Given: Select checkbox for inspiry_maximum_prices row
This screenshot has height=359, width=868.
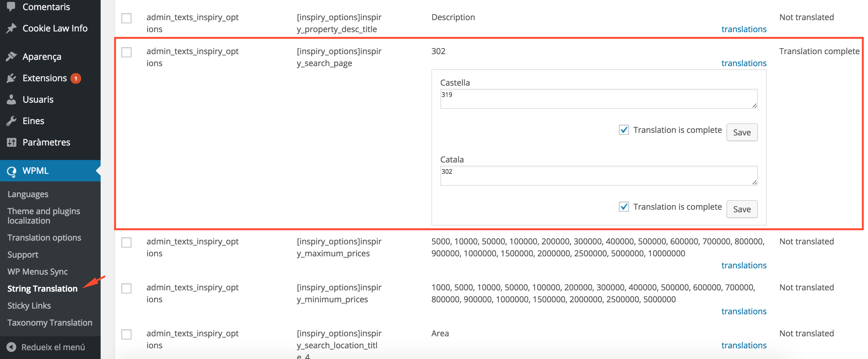Looking at the screenshot, I should [x=126, y=242].
